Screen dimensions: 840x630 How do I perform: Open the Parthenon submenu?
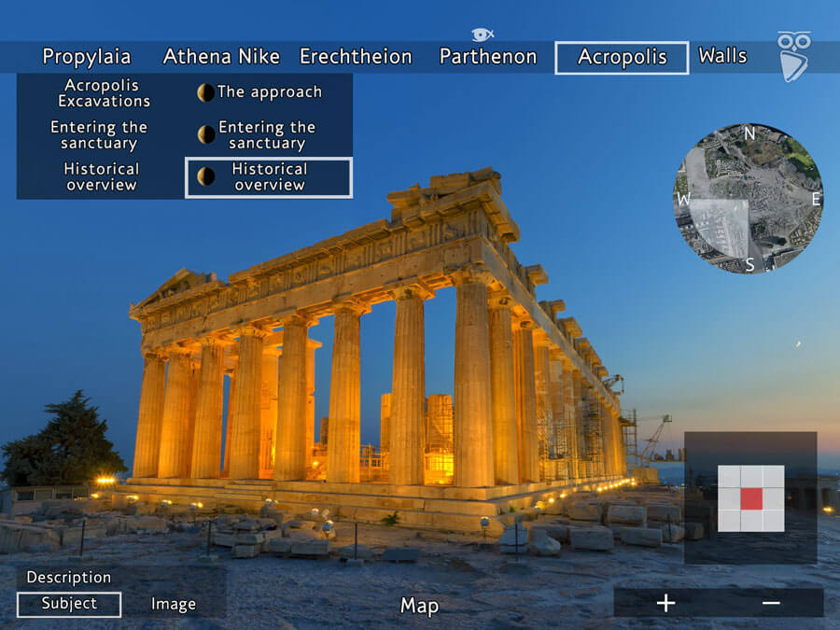click(488, 56)
